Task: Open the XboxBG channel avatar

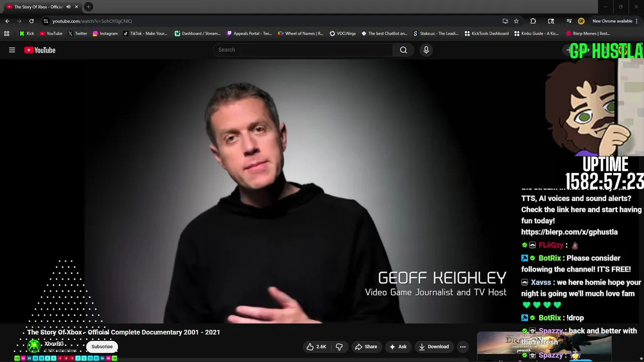Action: pos(34,346)
